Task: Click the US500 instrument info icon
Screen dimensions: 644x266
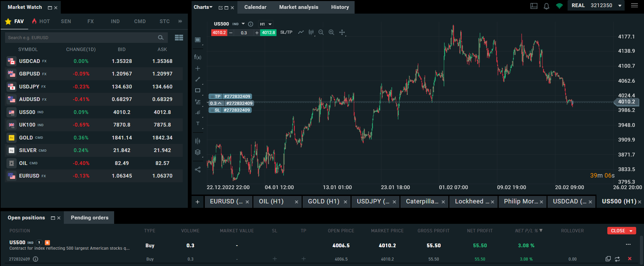Action: tap(251, 24)
